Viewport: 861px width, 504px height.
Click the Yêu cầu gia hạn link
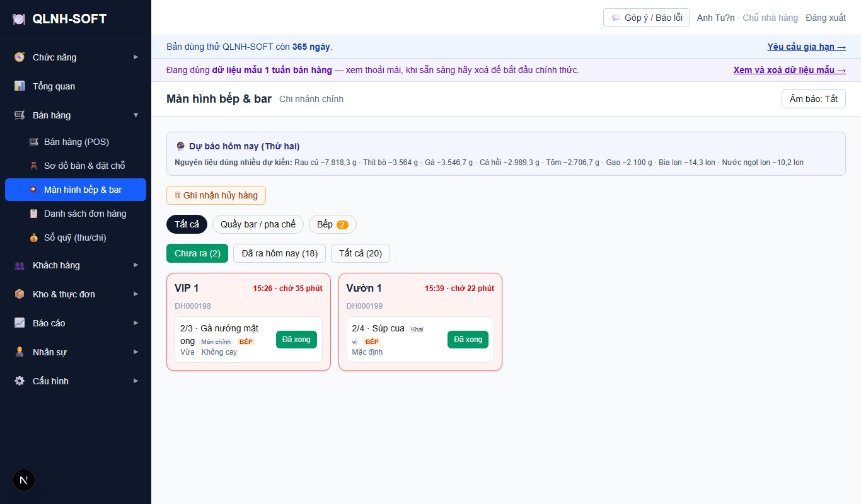click(806, 47)
